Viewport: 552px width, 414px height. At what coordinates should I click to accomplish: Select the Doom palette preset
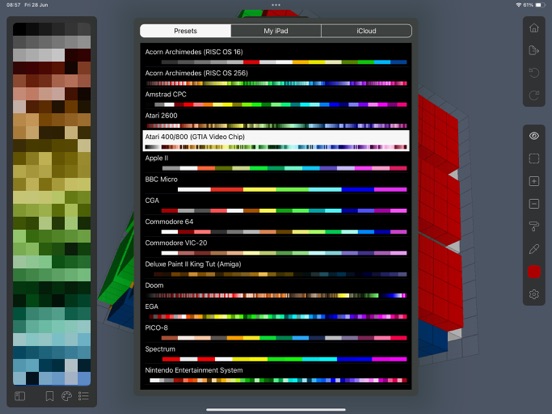(276, 290)
